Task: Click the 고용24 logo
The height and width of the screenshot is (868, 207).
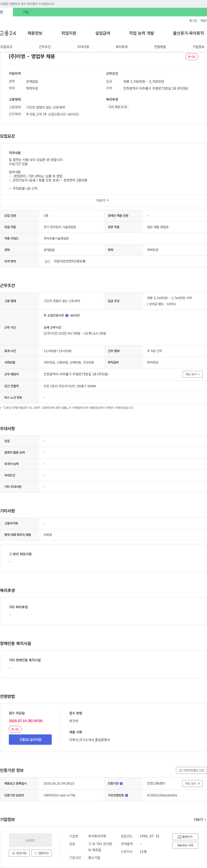Action: (8, 33)
